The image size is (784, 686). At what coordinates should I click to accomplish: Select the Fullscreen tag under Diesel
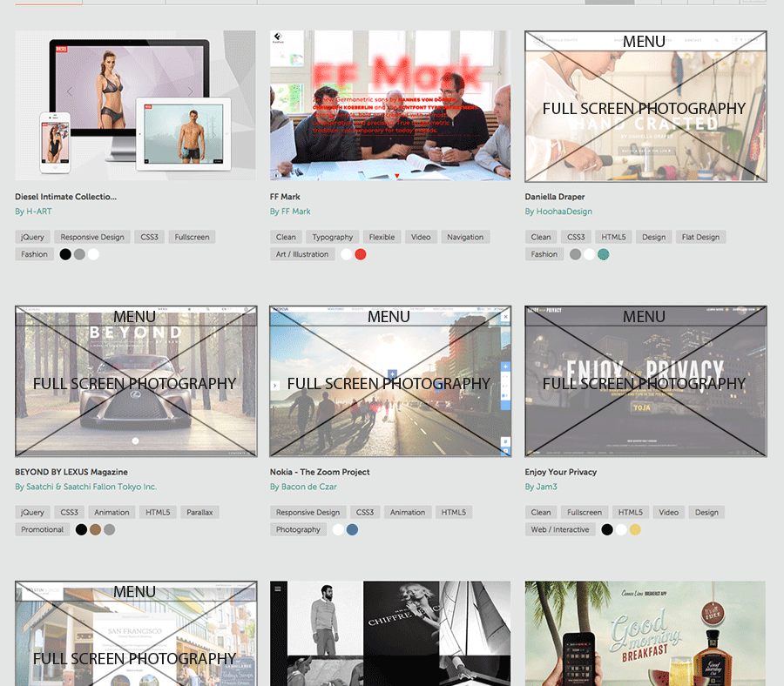click(x=192, y=237)
